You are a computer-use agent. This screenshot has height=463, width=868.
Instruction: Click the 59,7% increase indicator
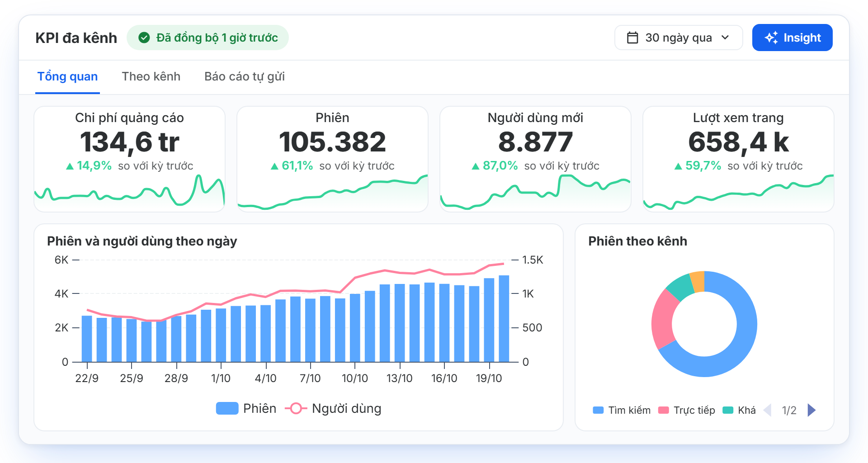click(x=698, y=166)
